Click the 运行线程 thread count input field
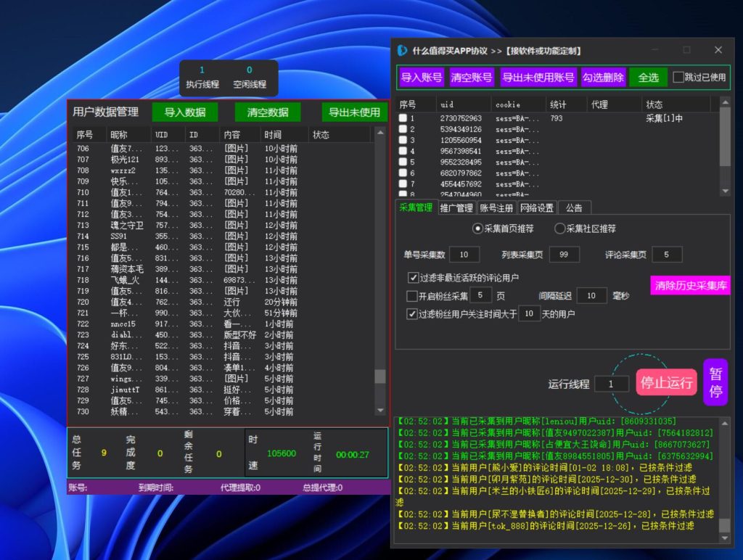 610,384
